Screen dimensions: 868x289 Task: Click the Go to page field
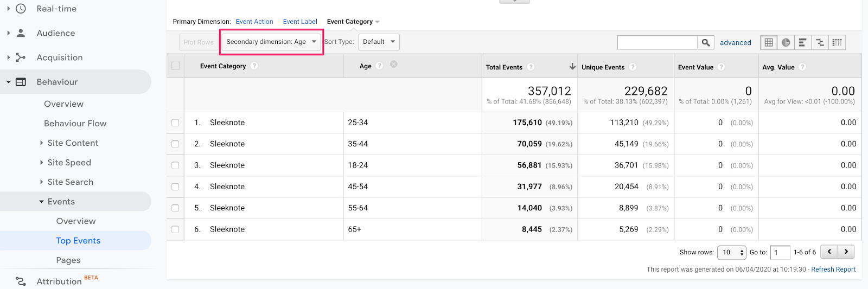(780, 252)
